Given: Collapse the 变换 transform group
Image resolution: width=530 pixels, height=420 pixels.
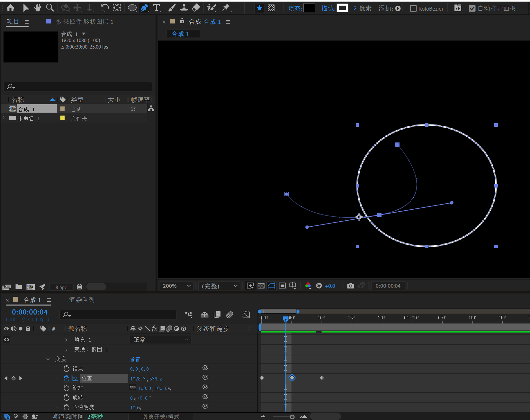Looking at the screenshot, I should tap(48, 359).
